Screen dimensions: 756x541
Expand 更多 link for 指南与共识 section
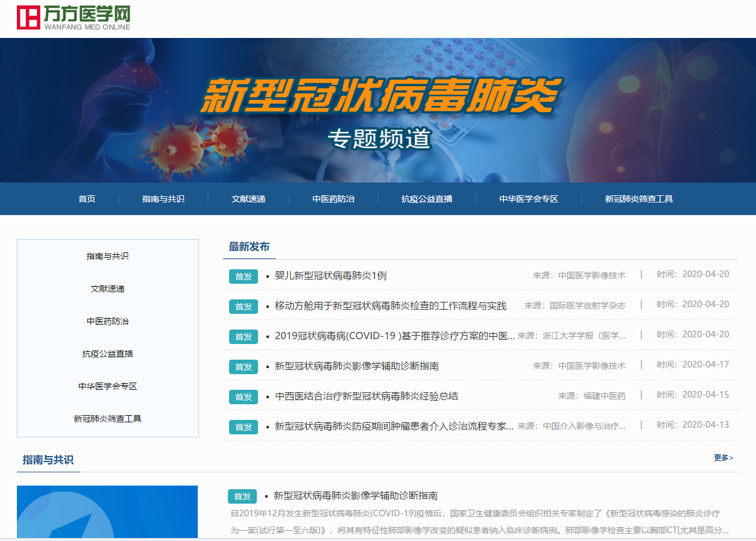(x=723, y=458)
